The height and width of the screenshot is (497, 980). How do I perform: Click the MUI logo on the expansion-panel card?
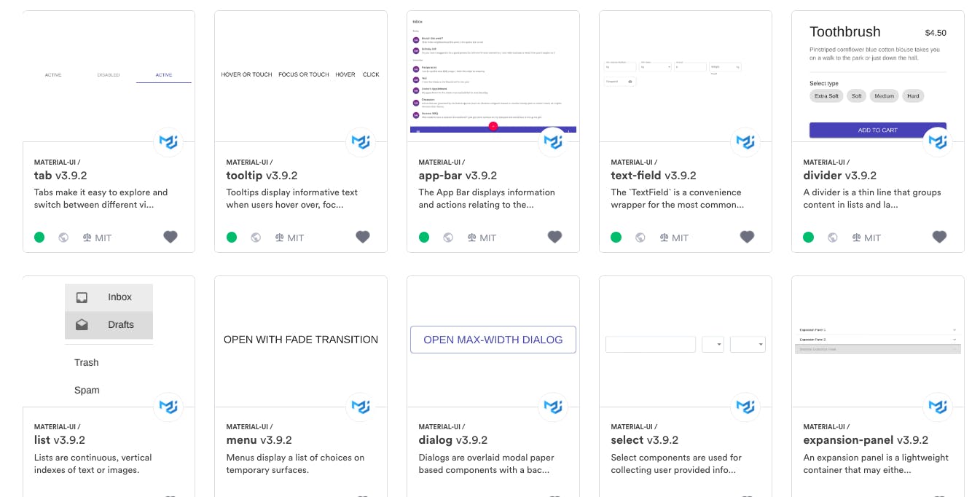click(x=938, y=407)
